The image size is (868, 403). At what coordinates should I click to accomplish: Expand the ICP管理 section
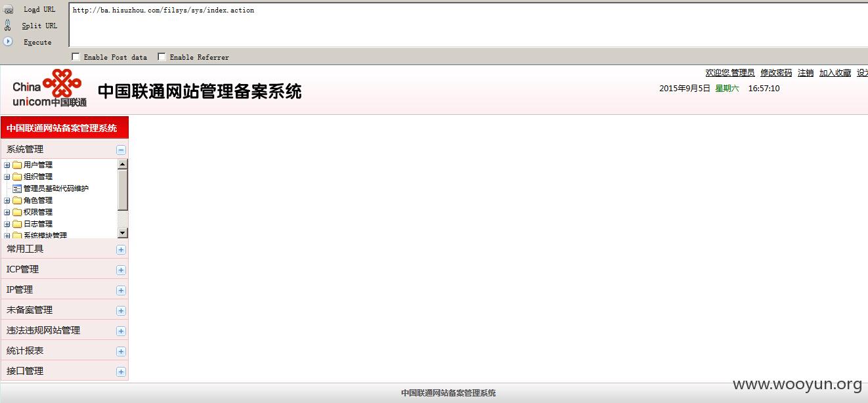pos(121,270)
